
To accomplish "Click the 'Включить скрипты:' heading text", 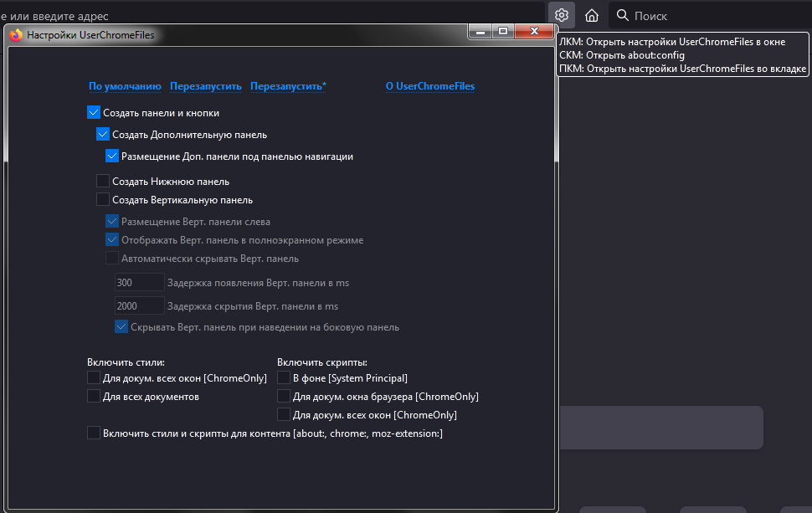I will (322, 362).
